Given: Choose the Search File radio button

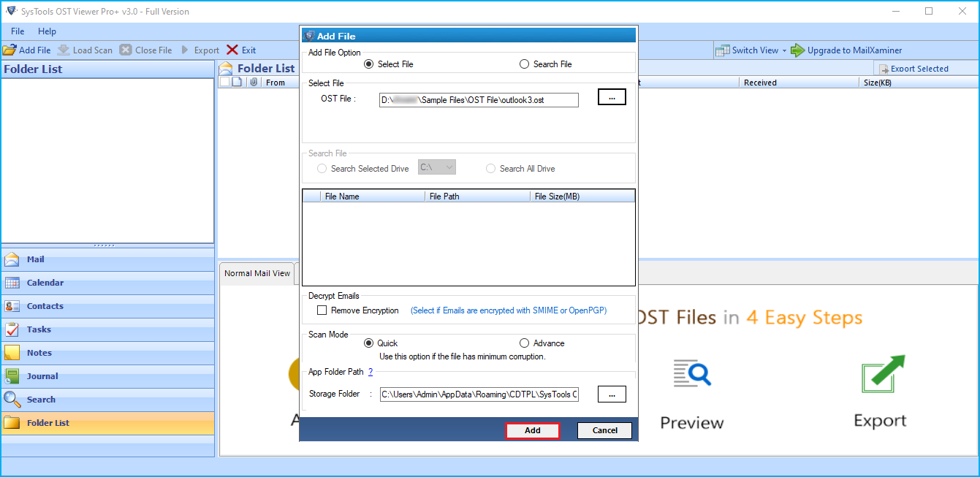Looking at the screenshot, I should point(524,64).
